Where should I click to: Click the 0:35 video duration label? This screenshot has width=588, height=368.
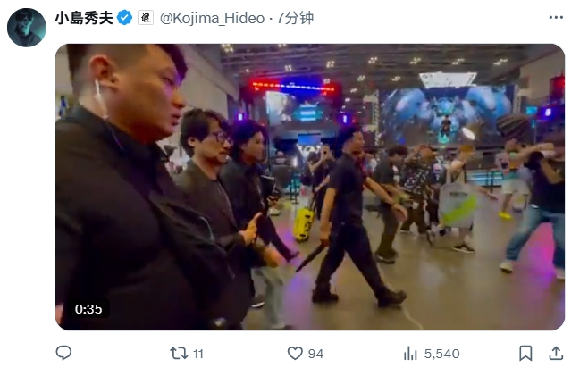[88, 309]
